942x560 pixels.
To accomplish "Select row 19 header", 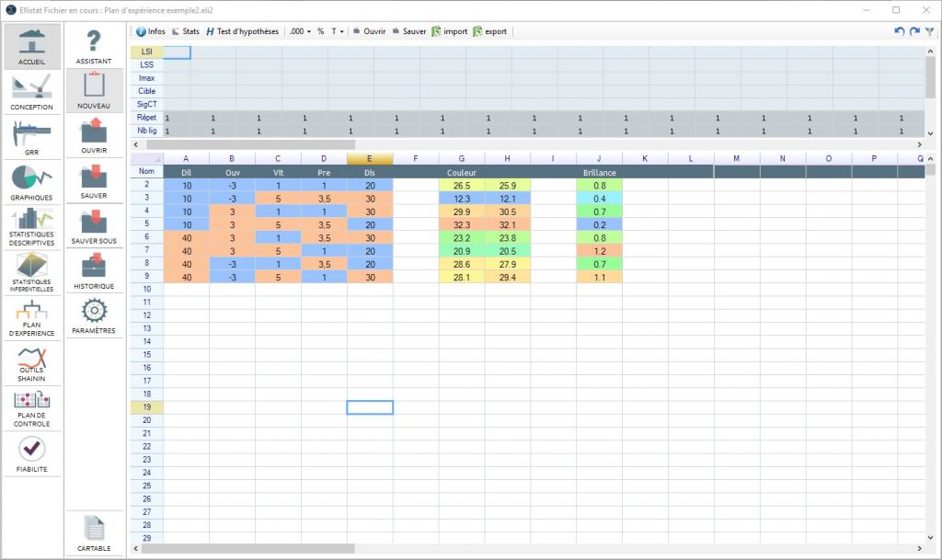I will [146, 407].
